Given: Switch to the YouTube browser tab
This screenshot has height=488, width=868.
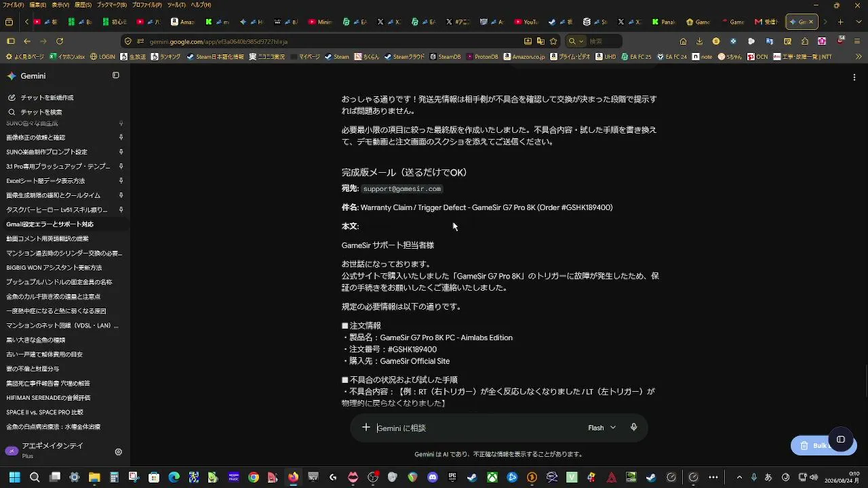Looking at the screenshot, I should pos(526,22).
